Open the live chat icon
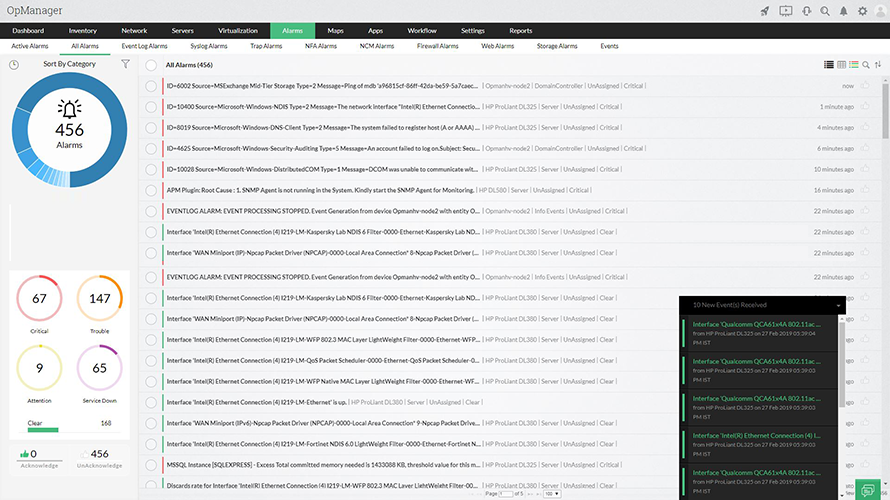 [x=867, y=490]
